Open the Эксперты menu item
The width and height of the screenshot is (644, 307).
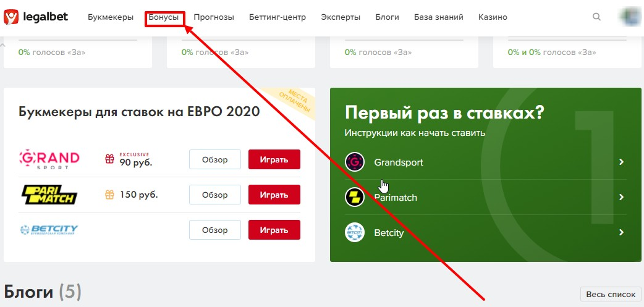341,17
